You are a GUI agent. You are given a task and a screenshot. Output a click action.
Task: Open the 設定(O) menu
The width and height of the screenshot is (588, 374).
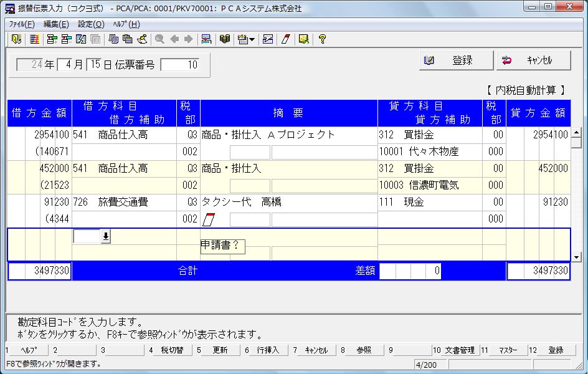tap(91, 24)
